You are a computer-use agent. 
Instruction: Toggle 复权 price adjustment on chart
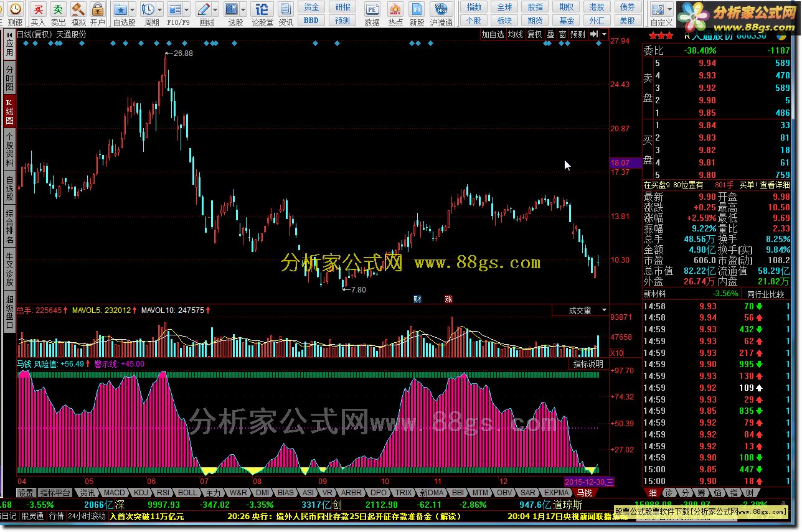pyautogui.click(x=534, y=34)
